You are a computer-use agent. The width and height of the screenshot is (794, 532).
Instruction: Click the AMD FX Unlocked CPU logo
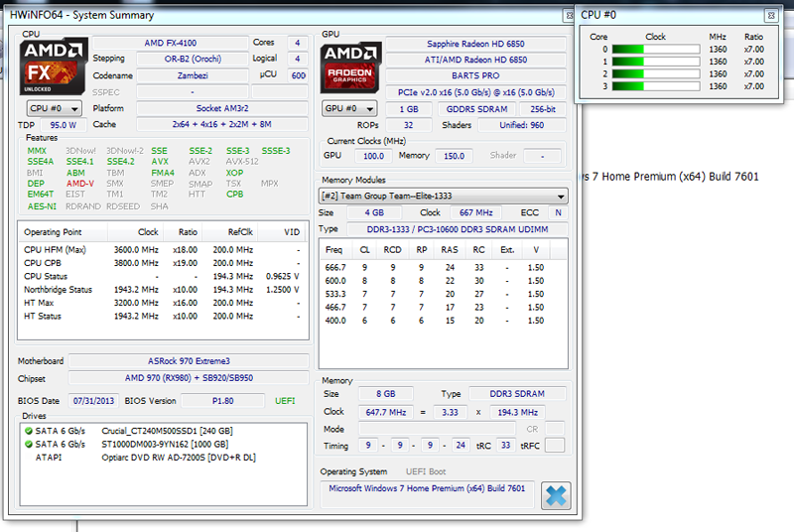(54, 66)
